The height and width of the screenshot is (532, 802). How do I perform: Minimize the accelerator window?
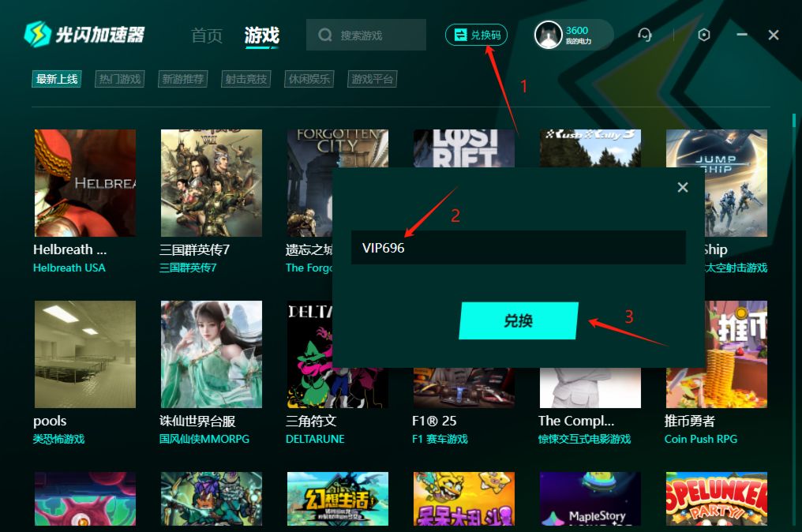coord(742,35)
